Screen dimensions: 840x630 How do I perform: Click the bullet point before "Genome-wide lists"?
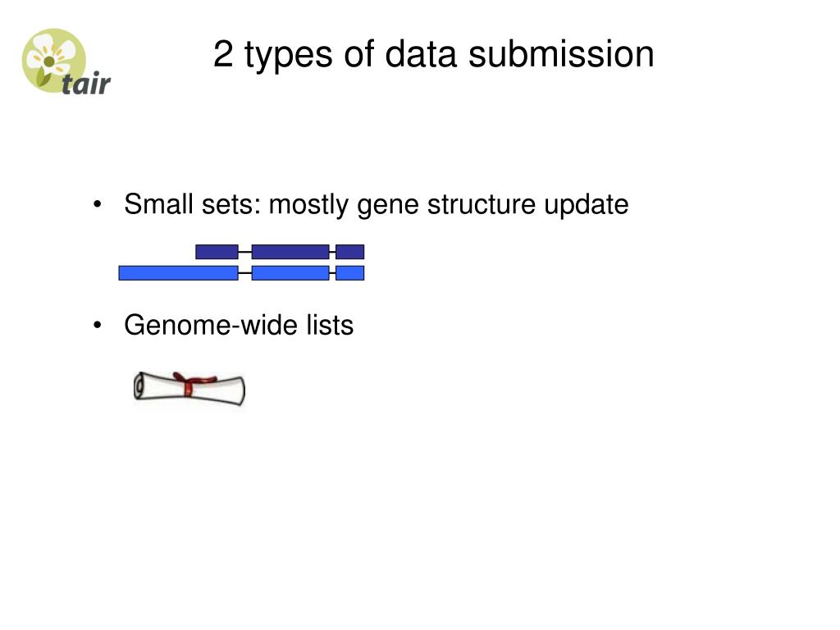click(99, 326)
